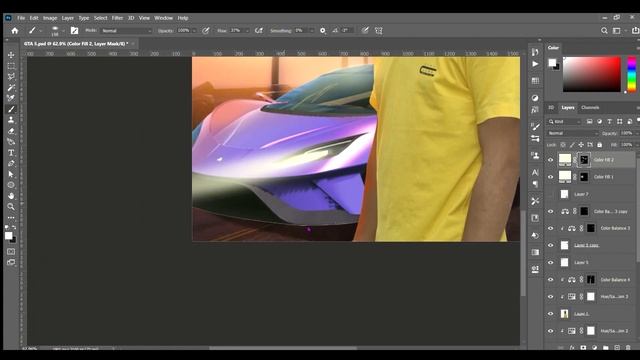Show the hidden Layer 7 layer
640x360 pixels.
pyautogui.click(x=551, y=194)
